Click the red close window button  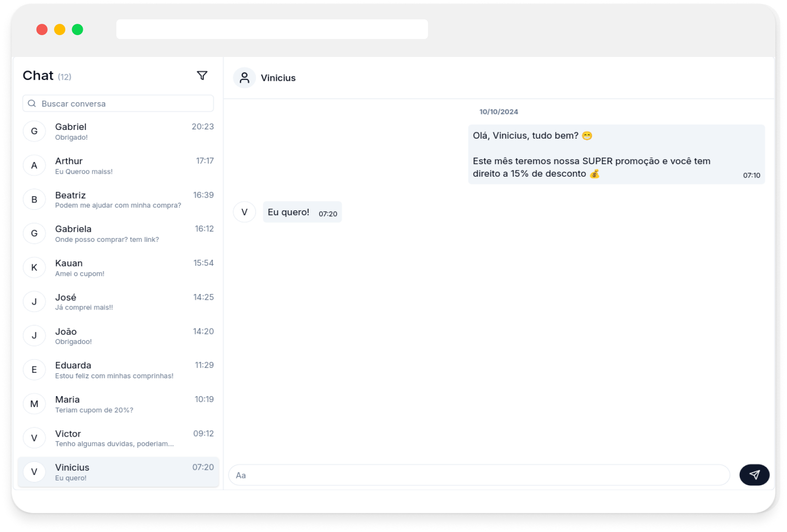42,30
